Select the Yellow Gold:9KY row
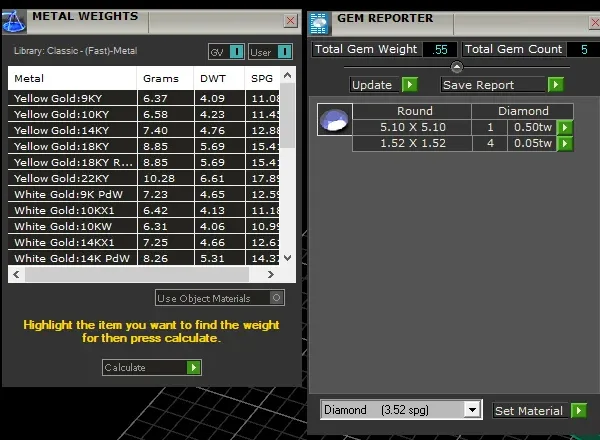The height and width of the screenshot is (440, 600). pyautogui.click(x=143, y=98)
